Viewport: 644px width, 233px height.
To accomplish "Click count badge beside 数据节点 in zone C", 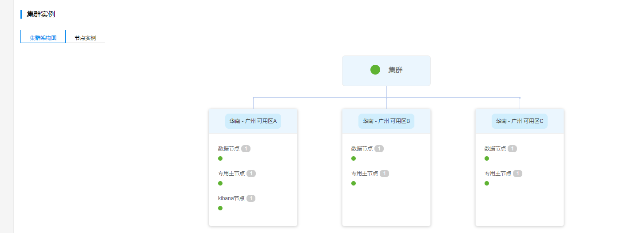I will pyautogui.click(x=513, y=149).
